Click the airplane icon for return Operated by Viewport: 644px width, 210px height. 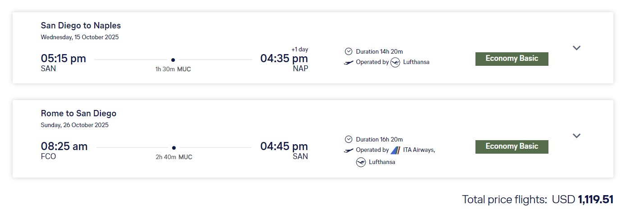[x=348, y=150]
